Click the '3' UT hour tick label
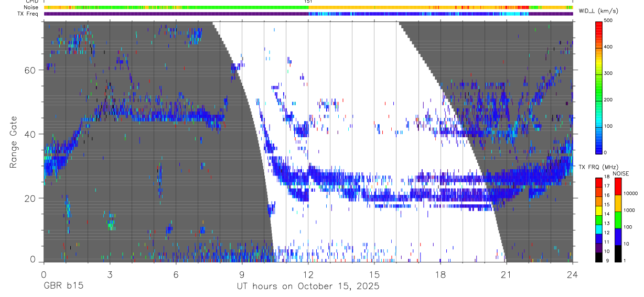The image size is (644, 297). [110, 273]
